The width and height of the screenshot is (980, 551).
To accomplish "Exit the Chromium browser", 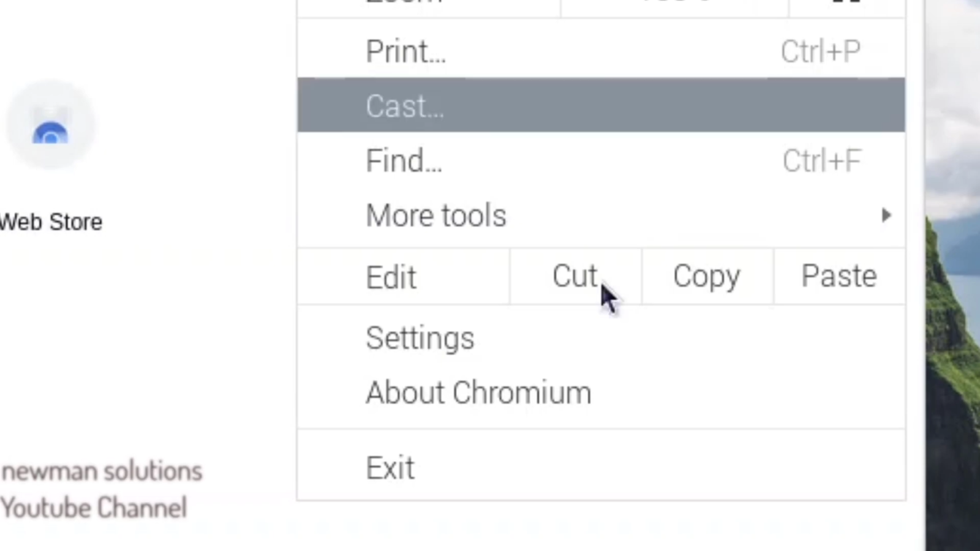I will click(390, 467).
